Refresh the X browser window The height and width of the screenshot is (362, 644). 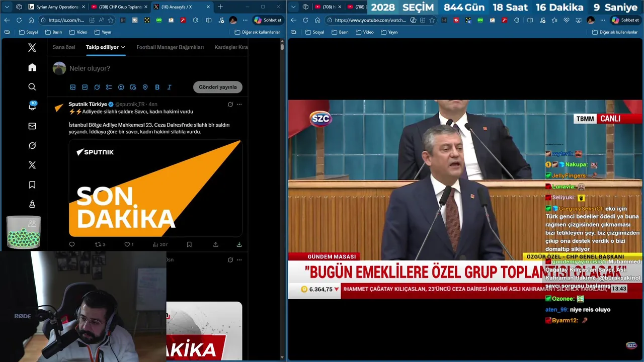19,20
